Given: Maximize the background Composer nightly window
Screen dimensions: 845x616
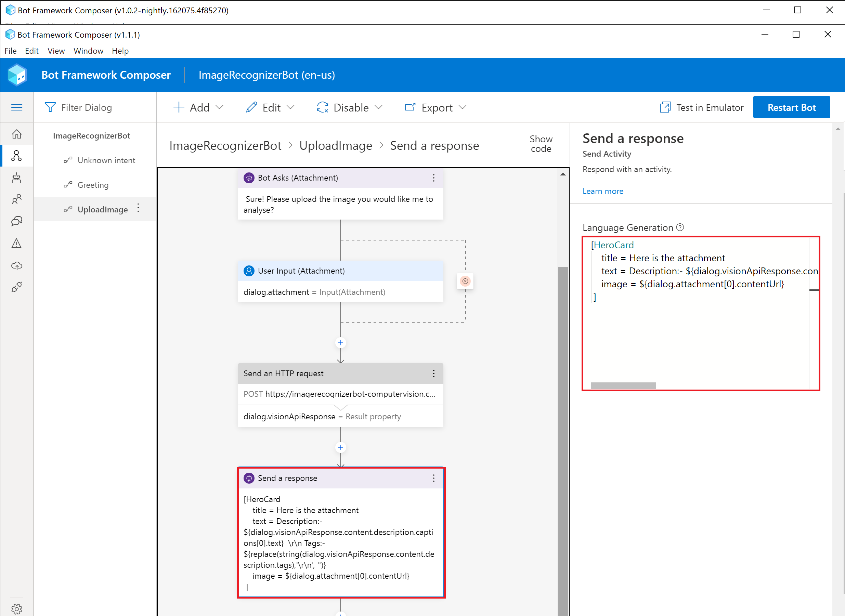Looking at the screenshot, I should [x=798, y=10].
